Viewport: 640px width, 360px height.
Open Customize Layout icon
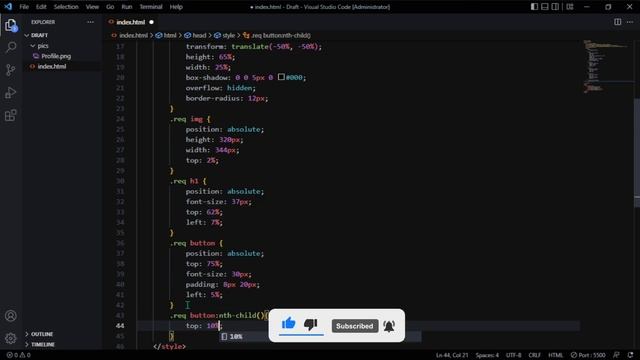570,7
